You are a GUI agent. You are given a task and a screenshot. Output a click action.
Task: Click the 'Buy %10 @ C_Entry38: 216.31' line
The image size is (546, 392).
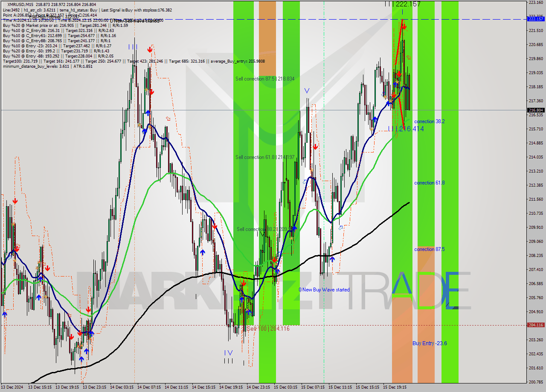(x=58, y=30)
